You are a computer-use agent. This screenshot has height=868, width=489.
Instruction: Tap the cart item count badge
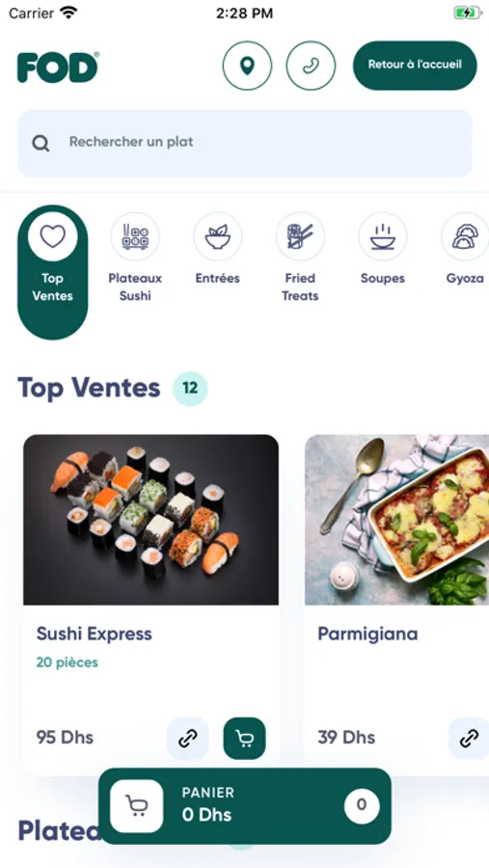[x=362, y=806]
